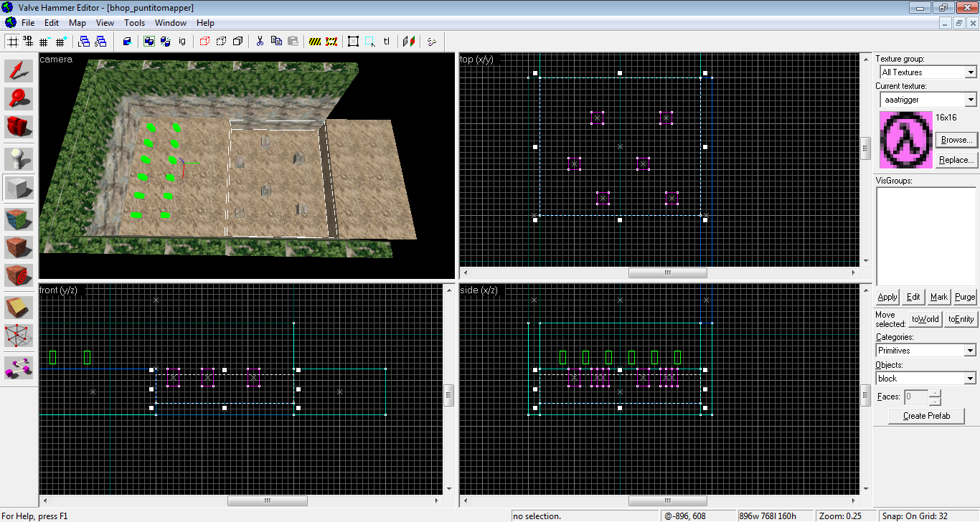This screenshot has height=522, width=980.
Task: Select the Entity tool light bulb
Action: pyautogui.click(x=19, y=158)
